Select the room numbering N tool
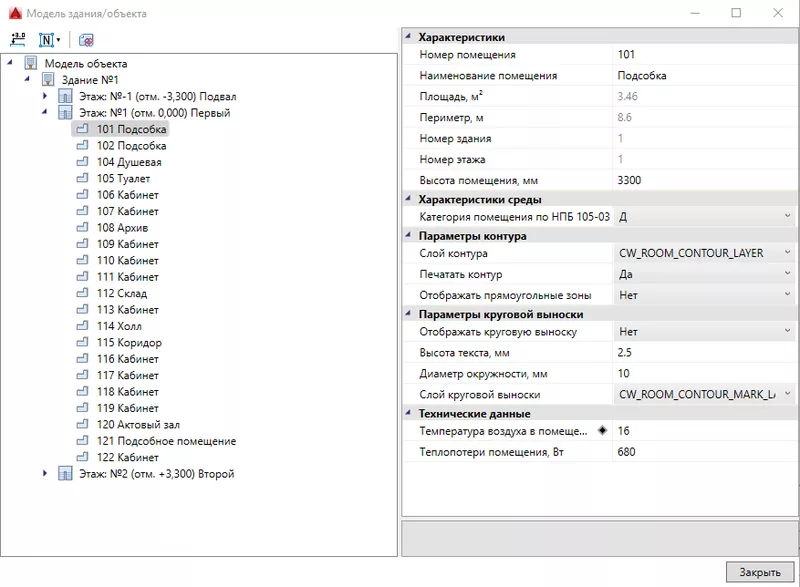 pyautogui.click(x=45, y=40)
